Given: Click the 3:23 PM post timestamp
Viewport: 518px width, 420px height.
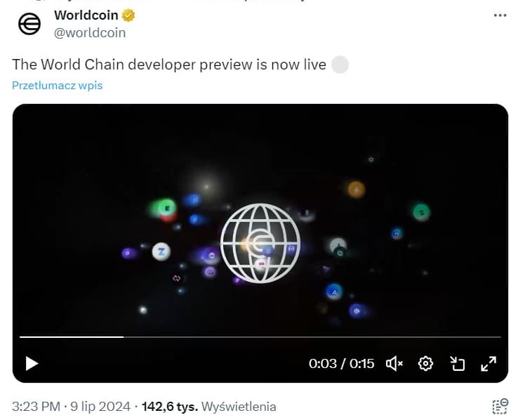Looking at the screenshot, I should pos(36,407).
